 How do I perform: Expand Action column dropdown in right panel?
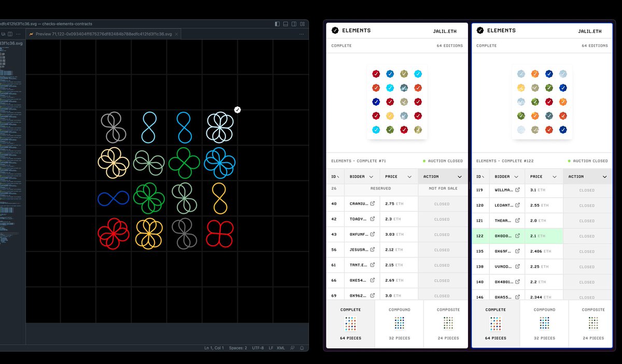[604, 177]
